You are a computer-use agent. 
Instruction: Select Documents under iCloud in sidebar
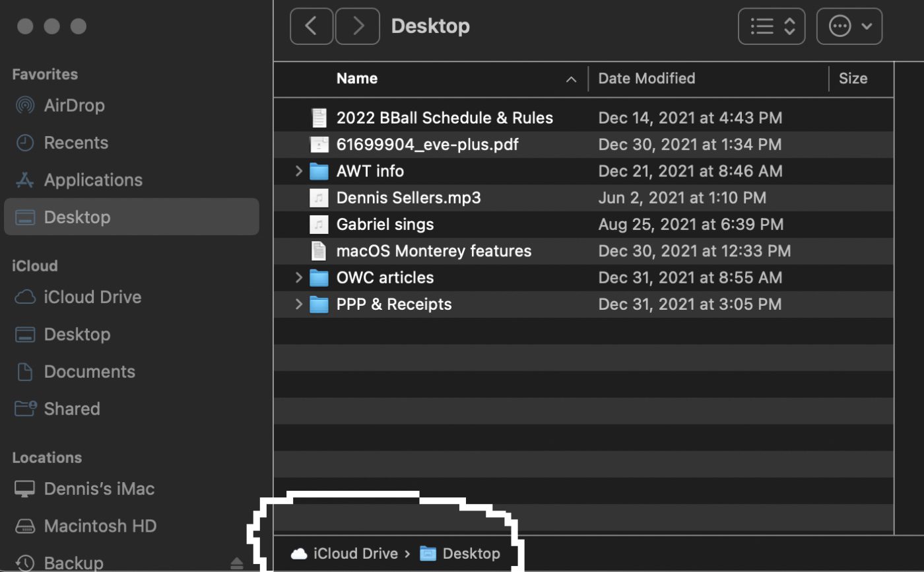[x=89, y=372]
